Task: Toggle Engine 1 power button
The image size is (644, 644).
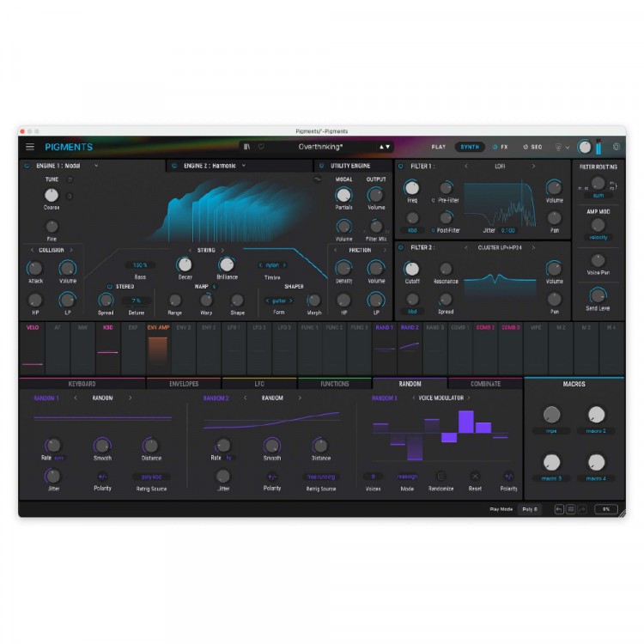Action: [x=27, y=166]
